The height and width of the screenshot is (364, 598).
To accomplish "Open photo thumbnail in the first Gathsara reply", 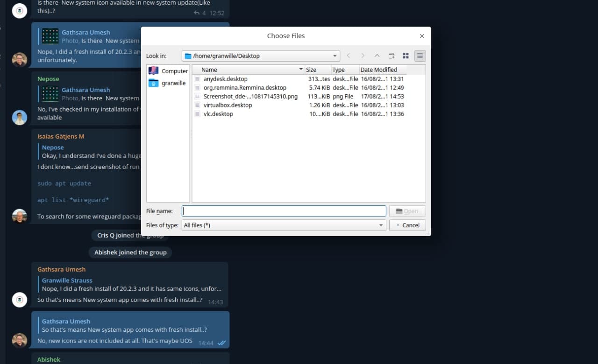I will pos(50,36).
